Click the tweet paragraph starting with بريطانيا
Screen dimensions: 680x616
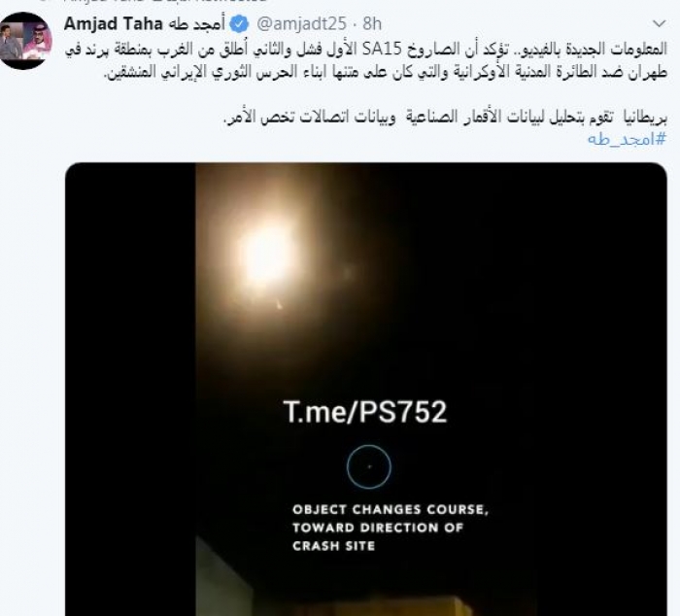click(445, 118)
